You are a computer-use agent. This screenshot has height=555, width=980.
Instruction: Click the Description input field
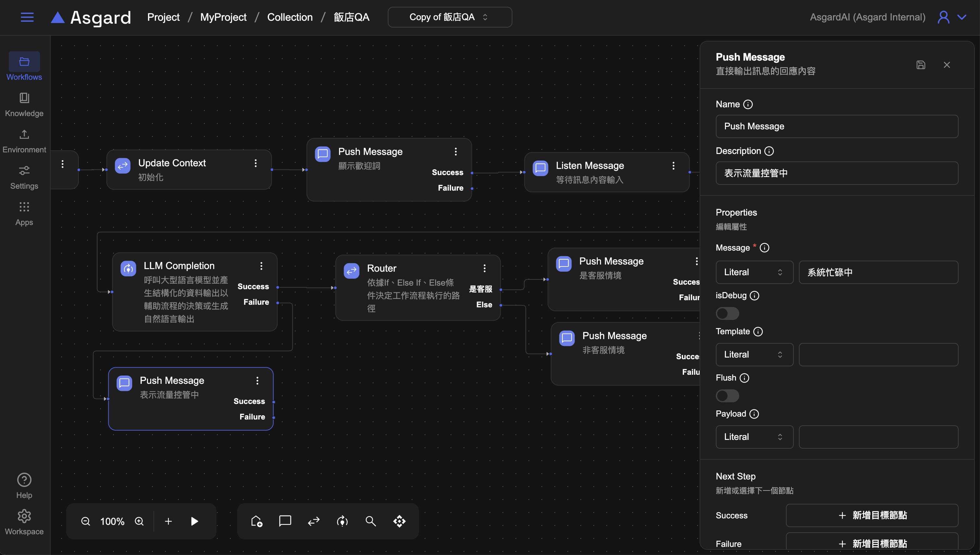[x=837, y=173]
